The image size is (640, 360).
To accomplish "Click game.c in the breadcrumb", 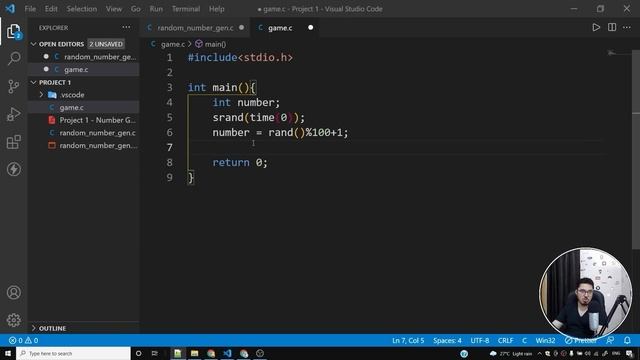I will (172, 44).
